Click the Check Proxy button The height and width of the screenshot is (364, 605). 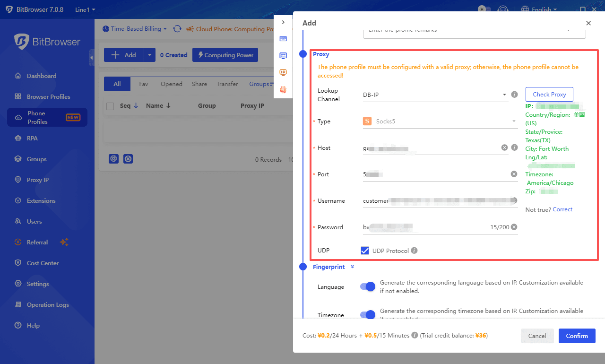pos(549,94)
